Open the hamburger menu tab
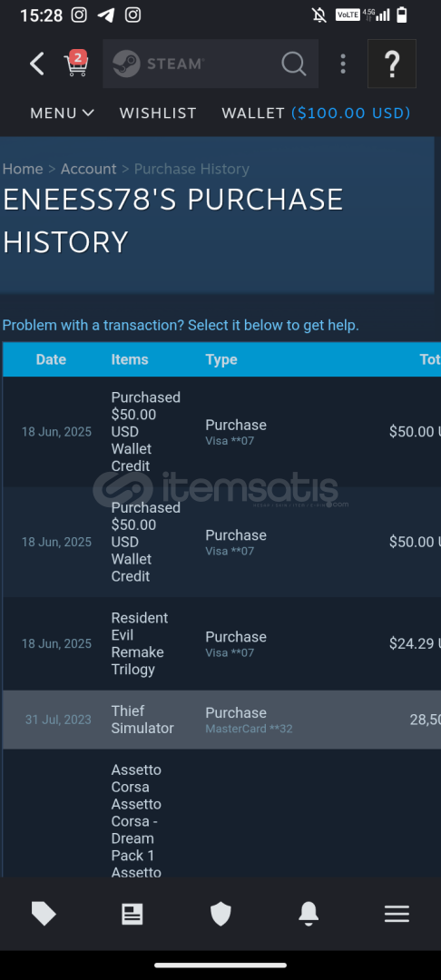The image size is (441, 980). [397, 914]
